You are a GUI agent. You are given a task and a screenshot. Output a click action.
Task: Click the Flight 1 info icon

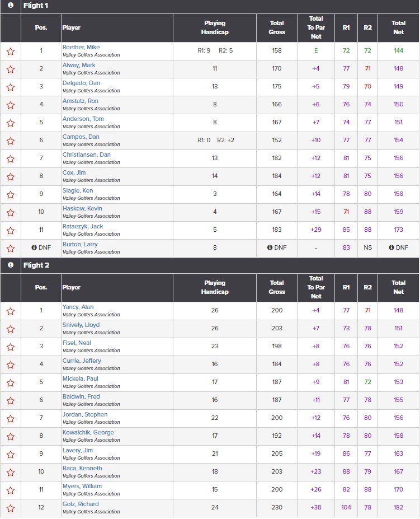[11, 5]
